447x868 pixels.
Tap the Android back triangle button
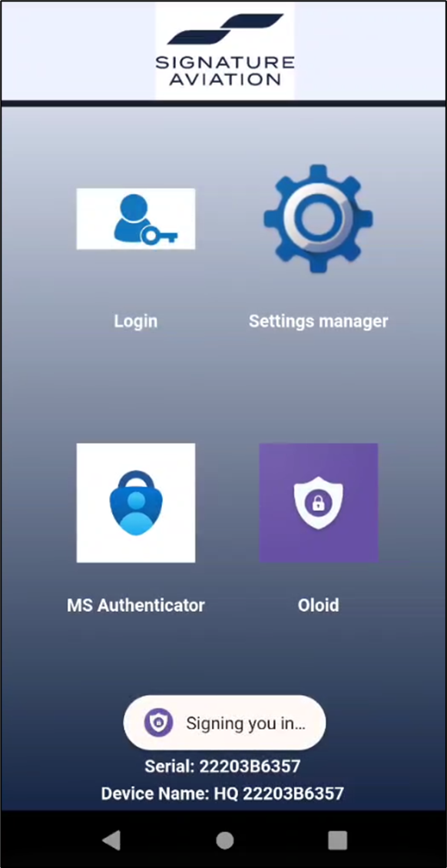(x=111, y=840)
